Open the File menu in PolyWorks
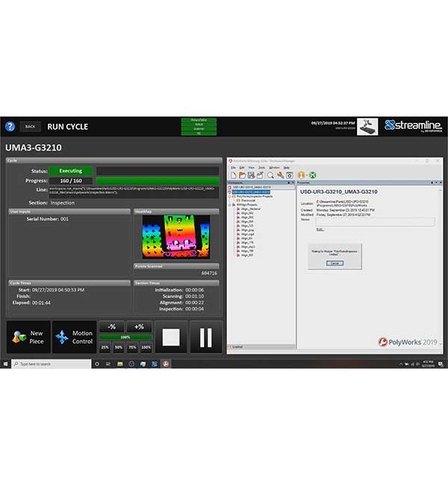Viewport: 448px width, 485px height. point(232,167)
